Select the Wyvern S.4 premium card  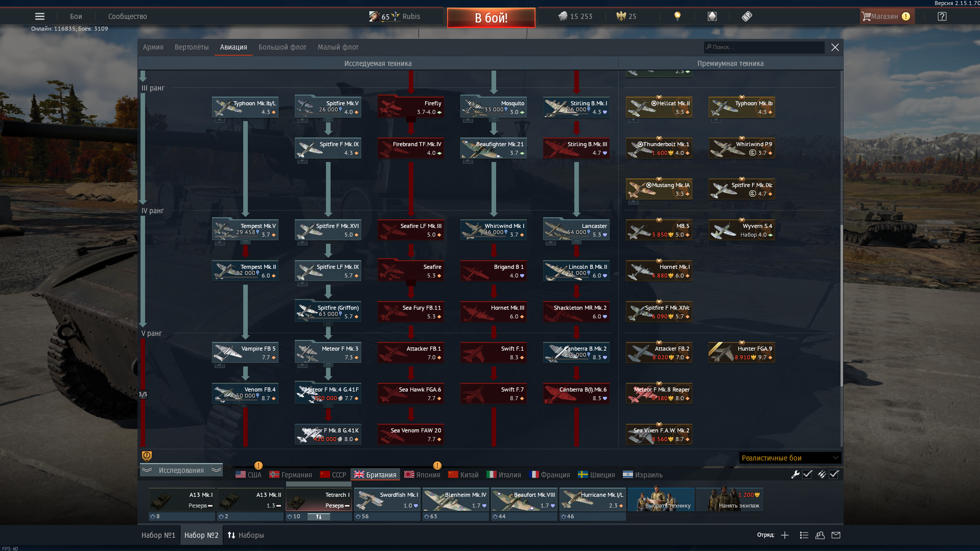pos(742,229)
